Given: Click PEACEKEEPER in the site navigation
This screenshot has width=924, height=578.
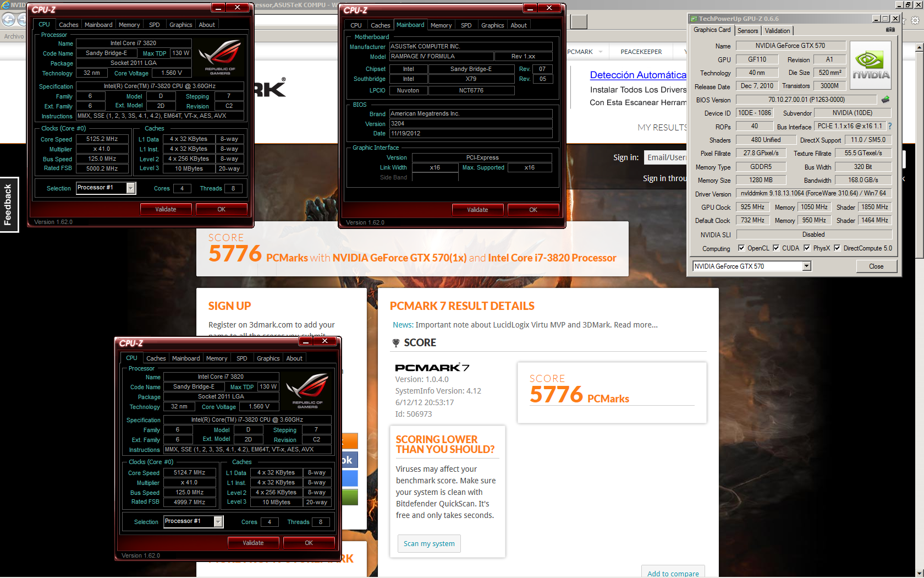Looking at the screenshot, I should coord(641,52).
